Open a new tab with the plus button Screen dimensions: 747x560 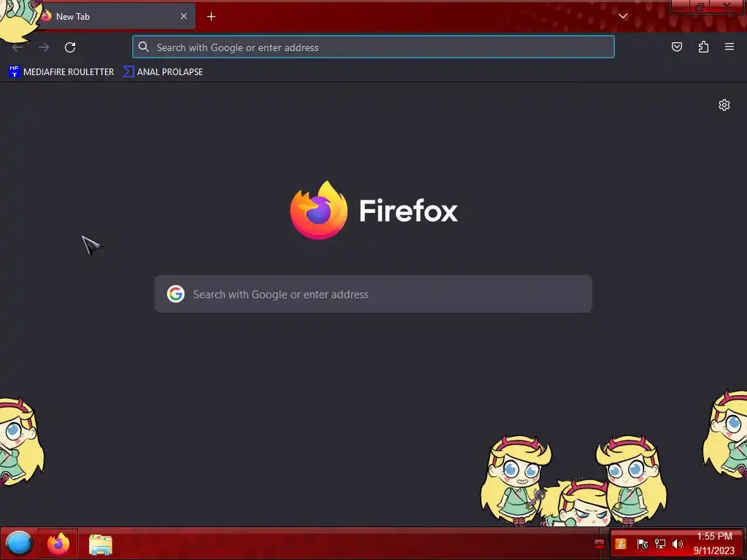pyautogui.click(x=211, y=17)
